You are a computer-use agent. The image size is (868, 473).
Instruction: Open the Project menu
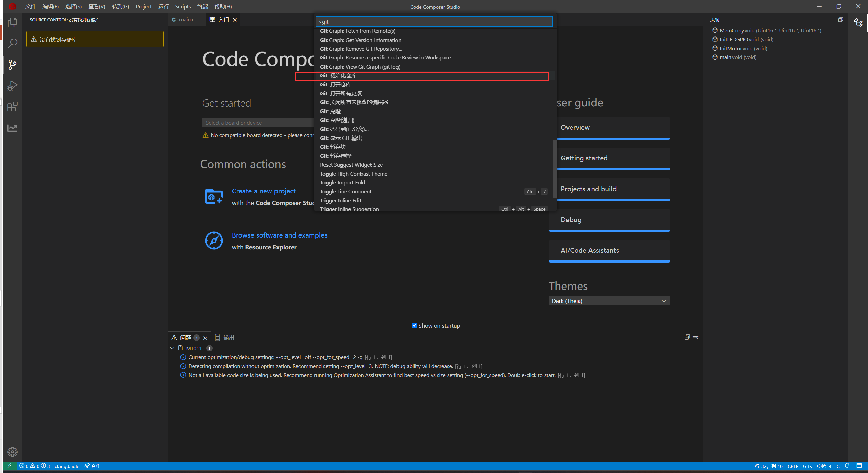143,6
